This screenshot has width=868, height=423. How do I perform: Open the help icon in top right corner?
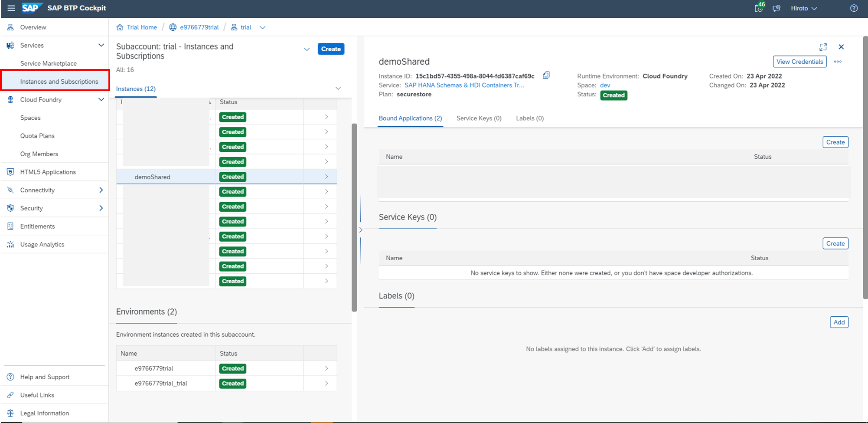point(854,8)
